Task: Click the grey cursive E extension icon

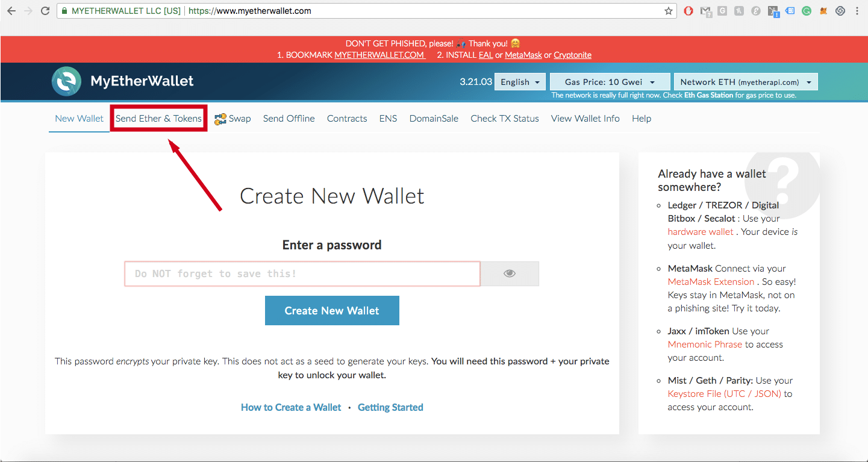Action: 755,11
